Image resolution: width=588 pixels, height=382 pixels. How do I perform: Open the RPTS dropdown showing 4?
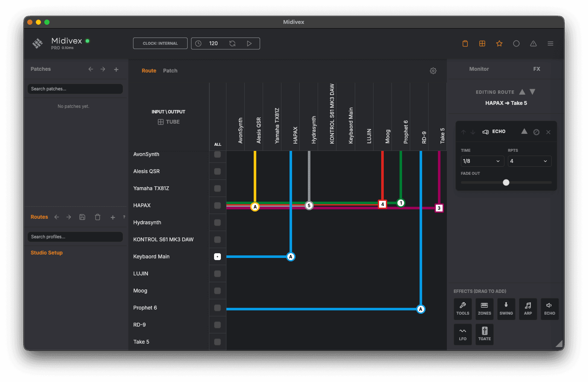pyautogui.click(x=529, y=161)
